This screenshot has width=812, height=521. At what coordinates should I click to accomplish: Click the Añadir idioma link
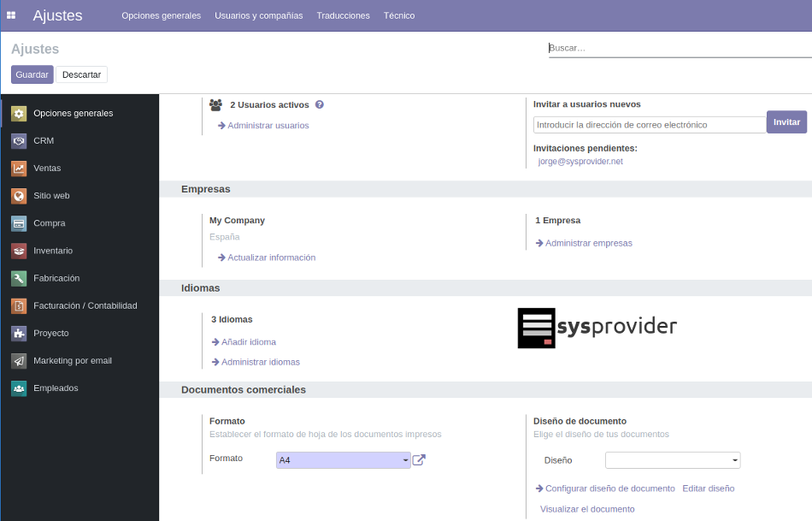click(x=248, y=342)
